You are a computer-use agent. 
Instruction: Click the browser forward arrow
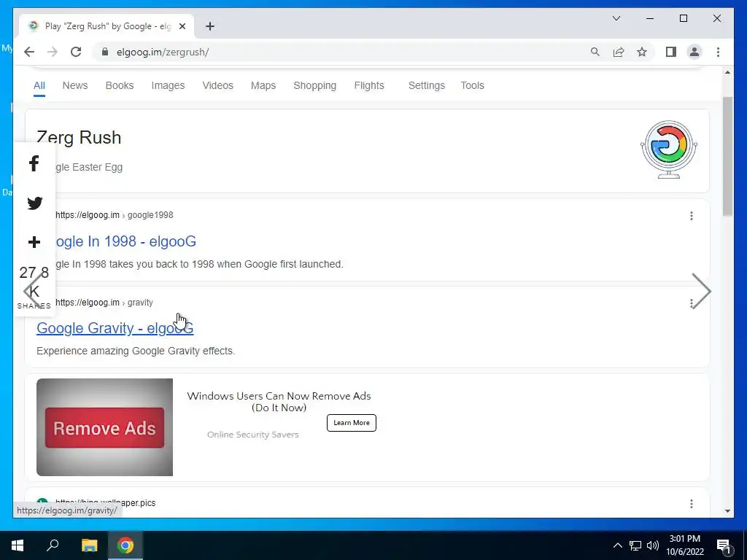pyautogui.click(x=53, y=52)
